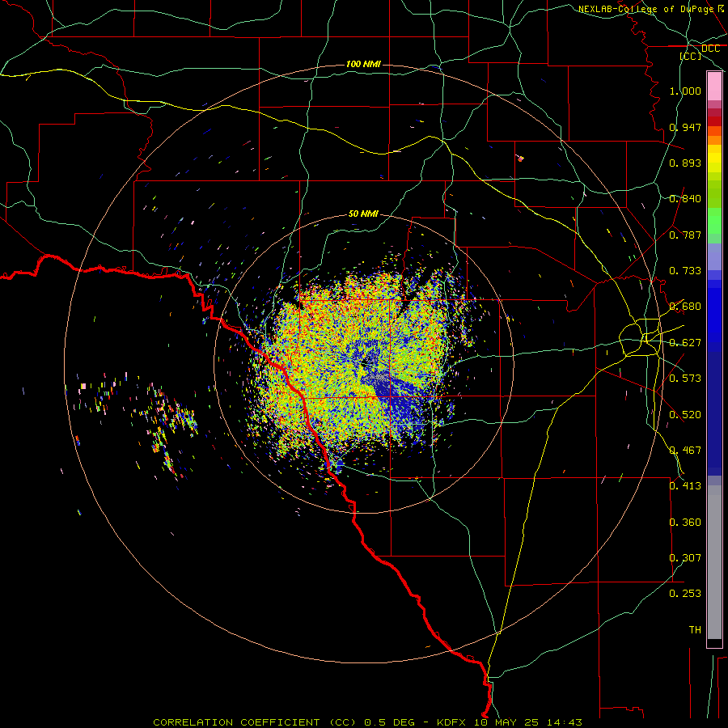
Task: Click the 0.947 color scale value
Action: point(685,127)
